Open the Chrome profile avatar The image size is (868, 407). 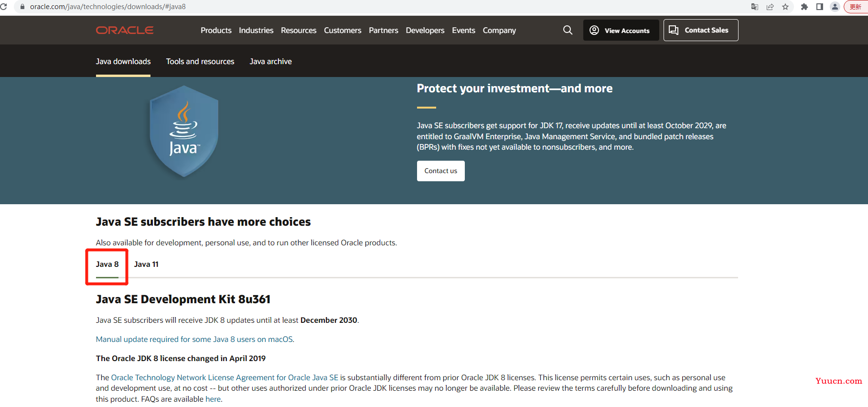click(835, 7)
